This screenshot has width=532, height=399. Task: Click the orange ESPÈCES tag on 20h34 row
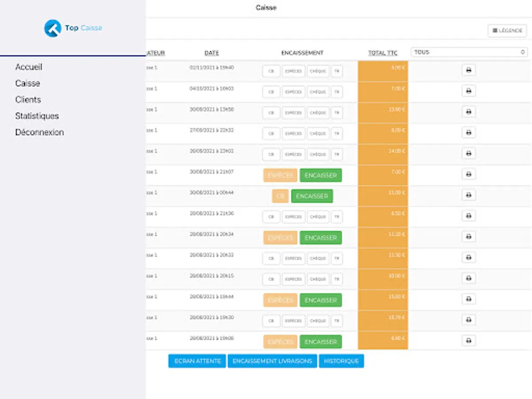(x=280, y=238)
